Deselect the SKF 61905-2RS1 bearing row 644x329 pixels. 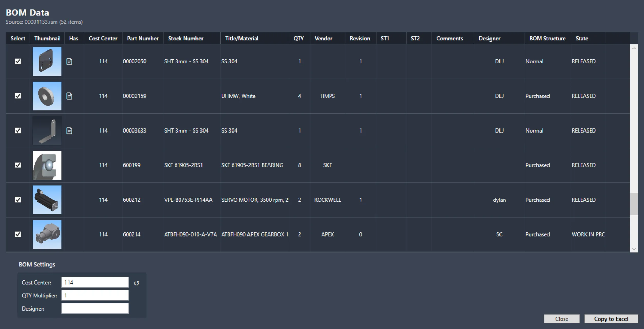tap(18, 165)
